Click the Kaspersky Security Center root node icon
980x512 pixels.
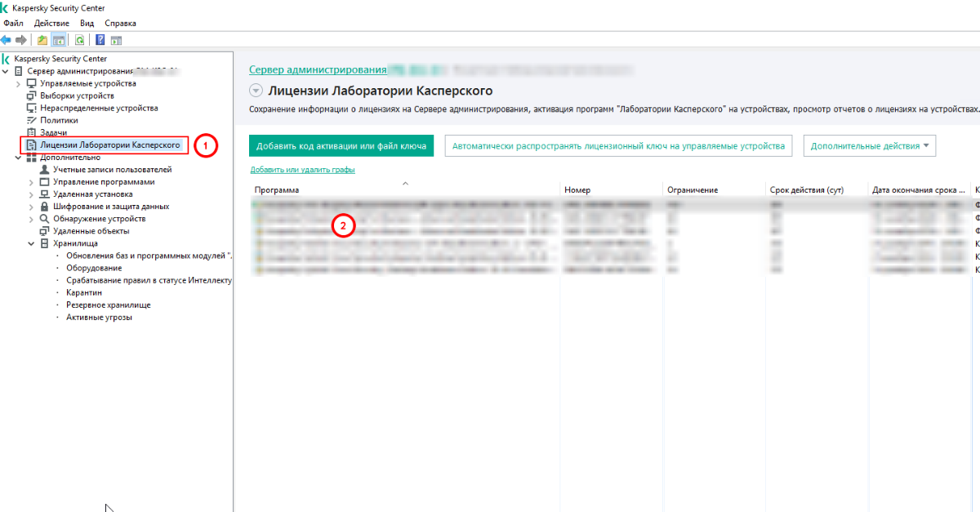click(x=7, y=59)
